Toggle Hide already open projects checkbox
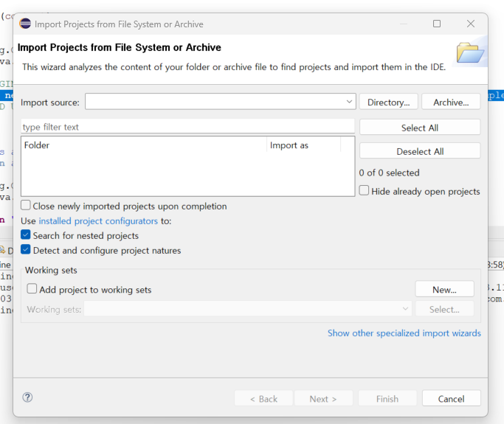 [x=365, y=191]
